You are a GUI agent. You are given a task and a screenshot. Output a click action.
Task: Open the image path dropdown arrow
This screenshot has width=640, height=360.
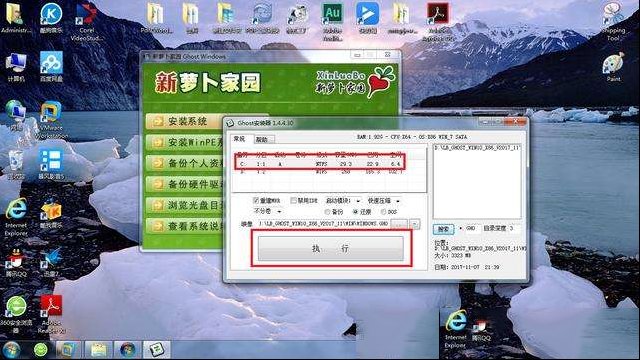415,224
